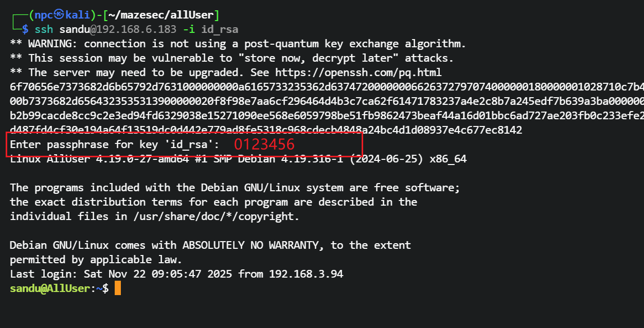The image size is (644, 328).
Task: Click the ~/mazesec/allUser directory path
Action: (164, 14)
